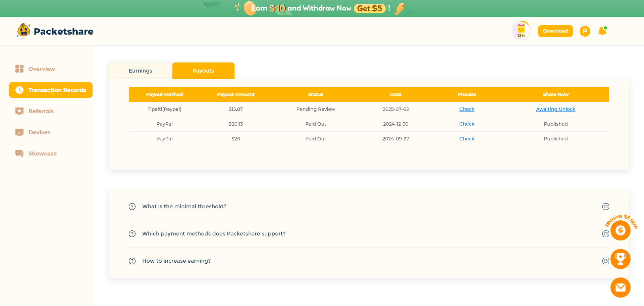Click PayPal in the 2024-09-27 row
This screenshot has height=306, width=644.
(164, 139)
